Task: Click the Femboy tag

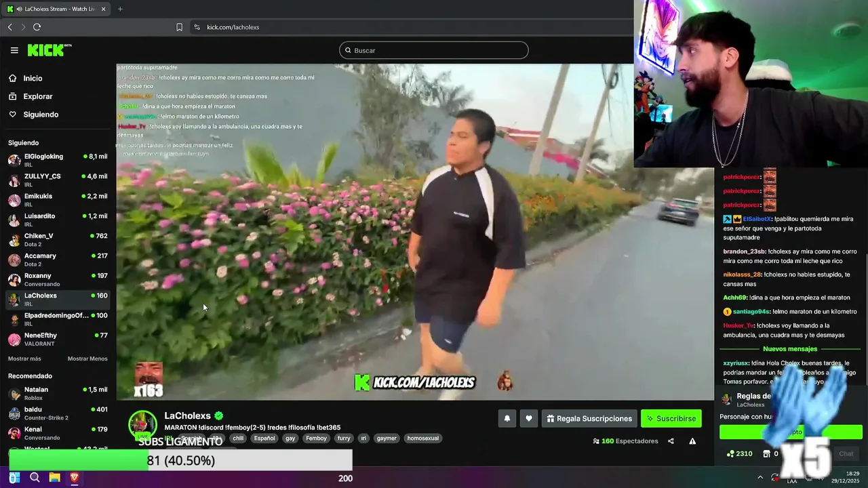Action: pyautogui.click(x=316, y=439)
